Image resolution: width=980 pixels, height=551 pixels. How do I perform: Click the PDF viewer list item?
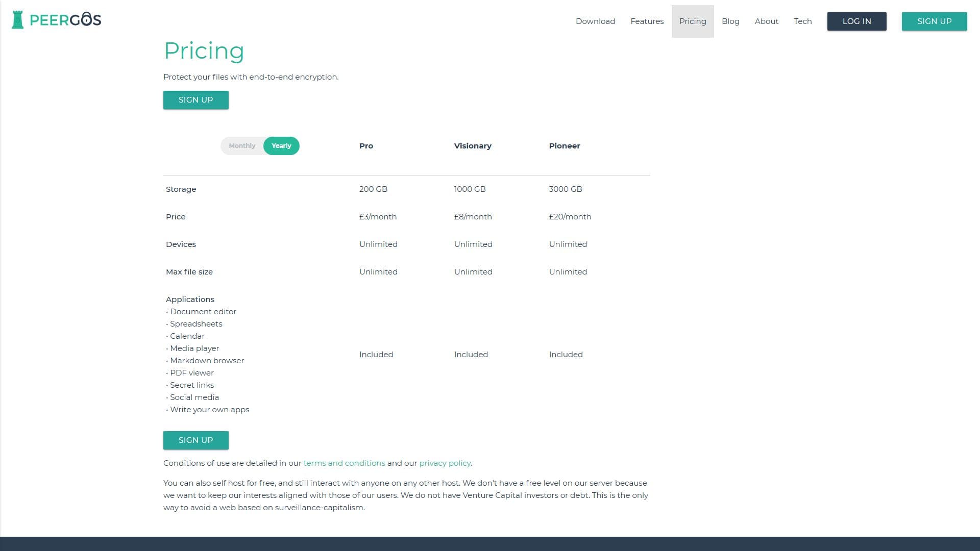click(190, 373)
